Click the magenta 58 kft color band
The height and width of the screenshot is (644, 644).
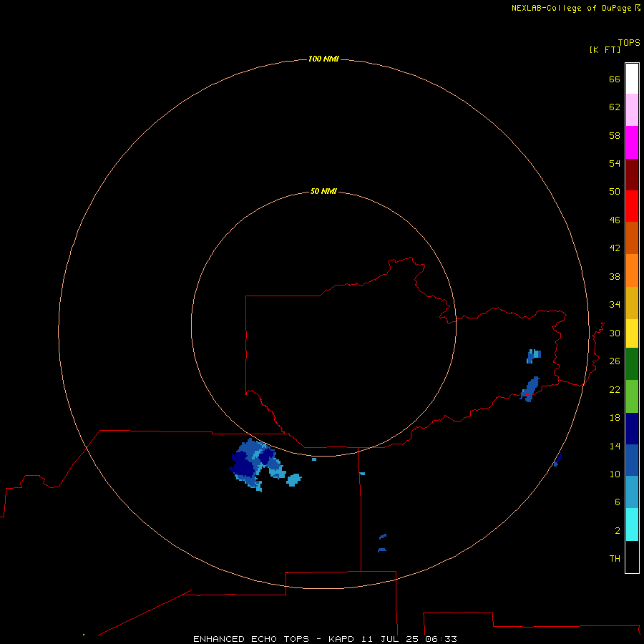click(632, 142)
